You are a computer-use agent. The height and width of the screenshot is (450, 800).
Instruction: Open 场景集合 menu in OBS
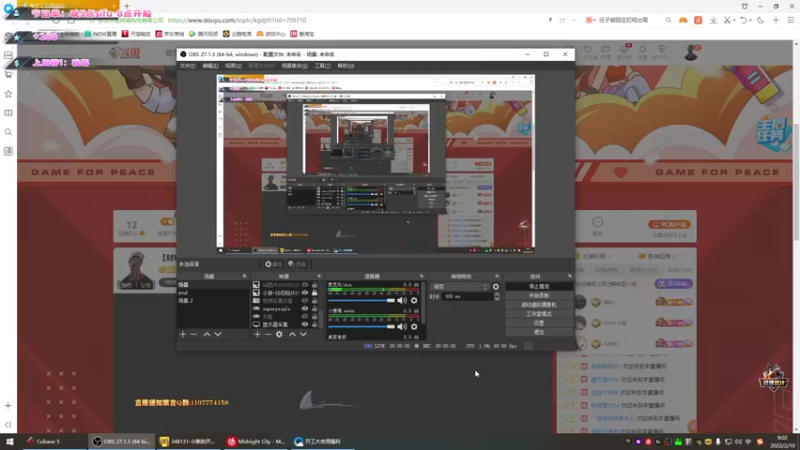(294, 66)
